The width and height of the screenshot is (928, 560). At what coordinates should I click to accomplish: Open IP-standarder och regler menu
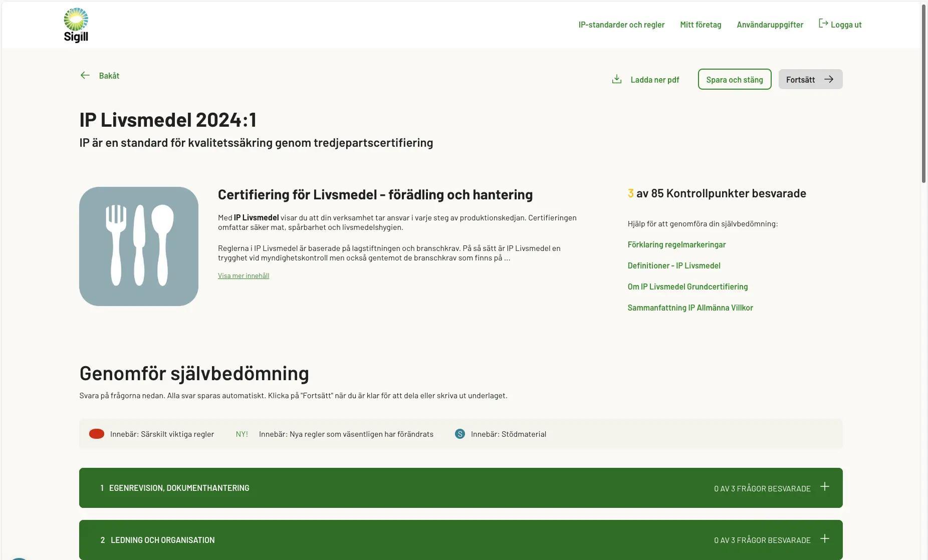pyautogui.click(x=621, y=24)
